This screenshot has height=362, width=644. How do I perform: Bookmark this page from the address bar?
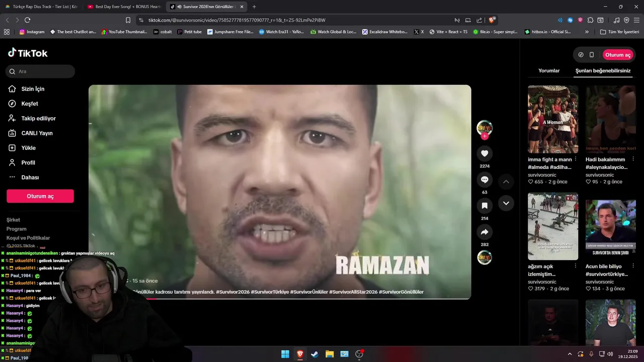tap(128, 20)
